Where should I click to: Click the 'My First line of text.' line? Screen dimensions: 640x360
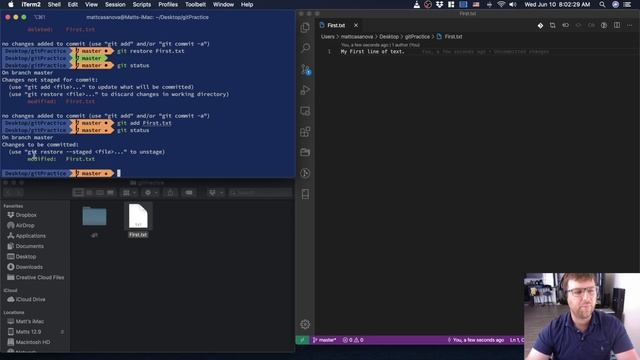[372, 52]
